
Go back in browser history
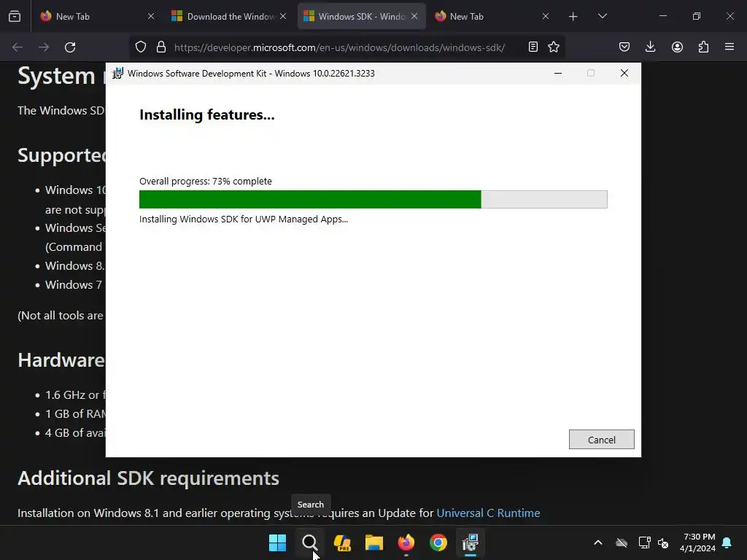pyautogui.click(x=18, y=47)
